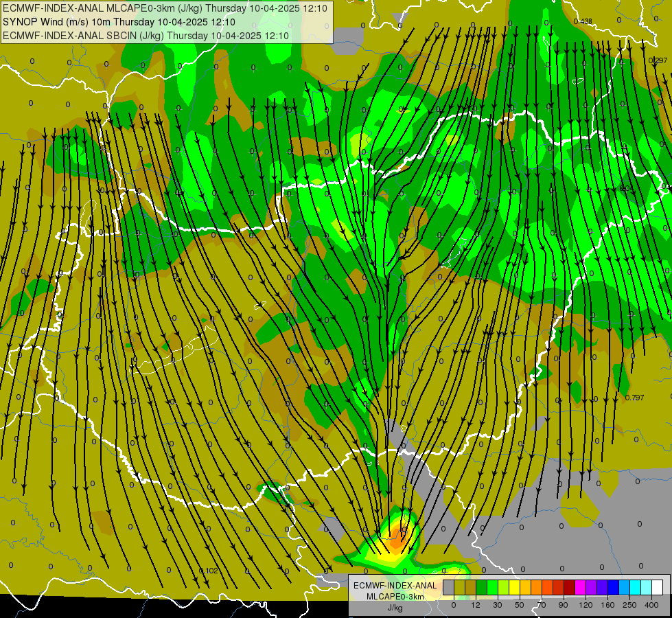Click the red swatch left of the 90 tick

(559, 587)
